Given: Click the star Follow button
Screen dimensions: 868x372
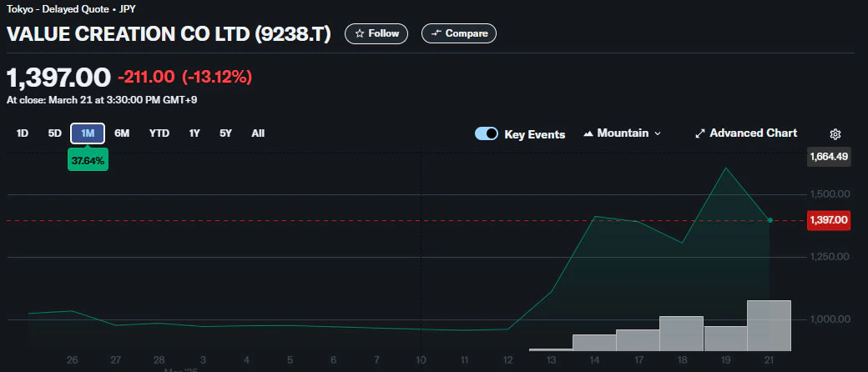Looking at the screenshot, I should [376, 33].
